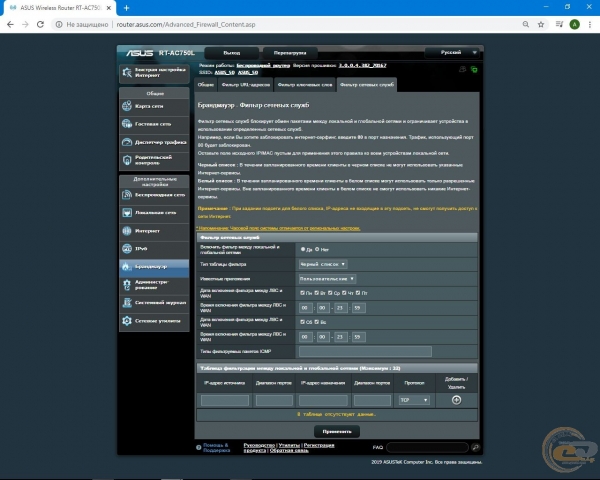The height and width of the screenshot is (480, 600).
Task: Toggle the Чт (Thursday) checkbox
Action: (344, 293)
